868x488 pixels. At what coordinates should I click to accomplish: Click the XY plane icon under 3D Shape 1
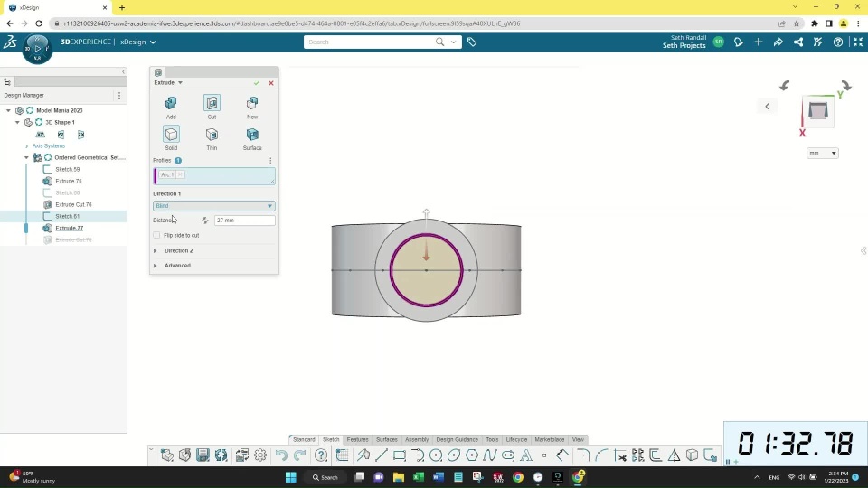pos(41,135)
